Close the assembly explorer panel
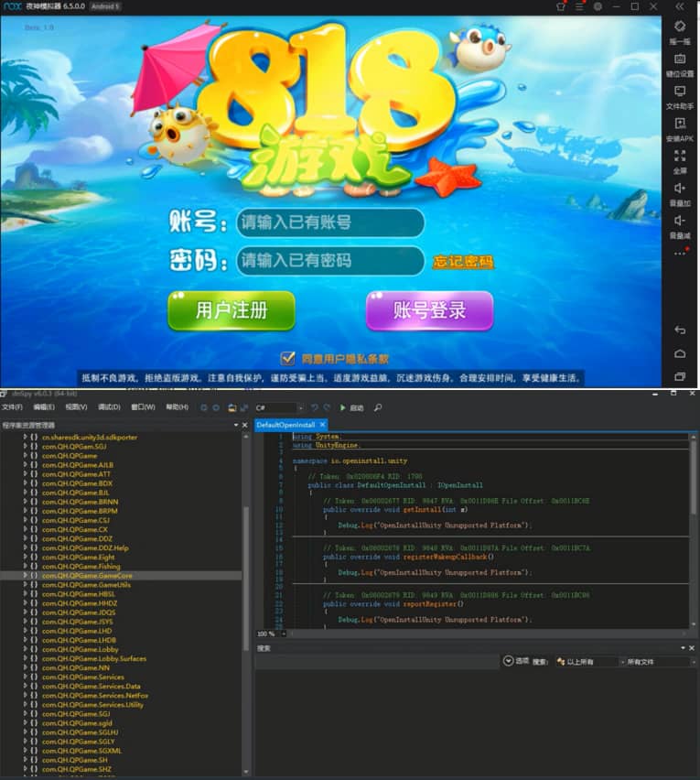700x780 pixels. pyautogui.click(x=244, y=425)
